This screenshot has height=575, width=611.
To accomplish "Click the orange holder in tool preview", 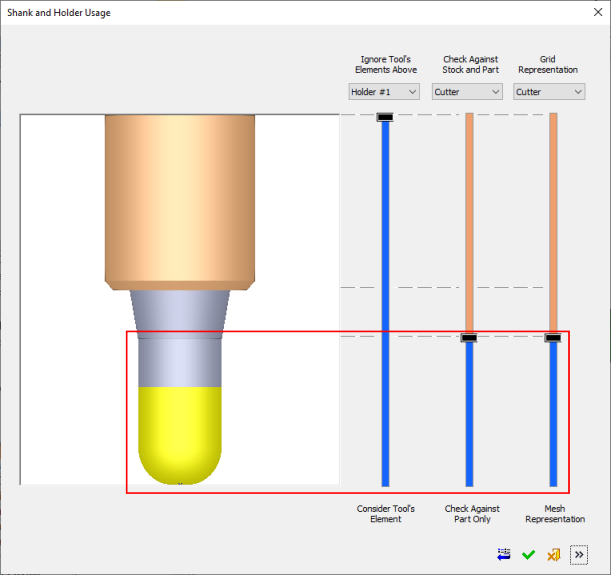I will click(180, 202).
